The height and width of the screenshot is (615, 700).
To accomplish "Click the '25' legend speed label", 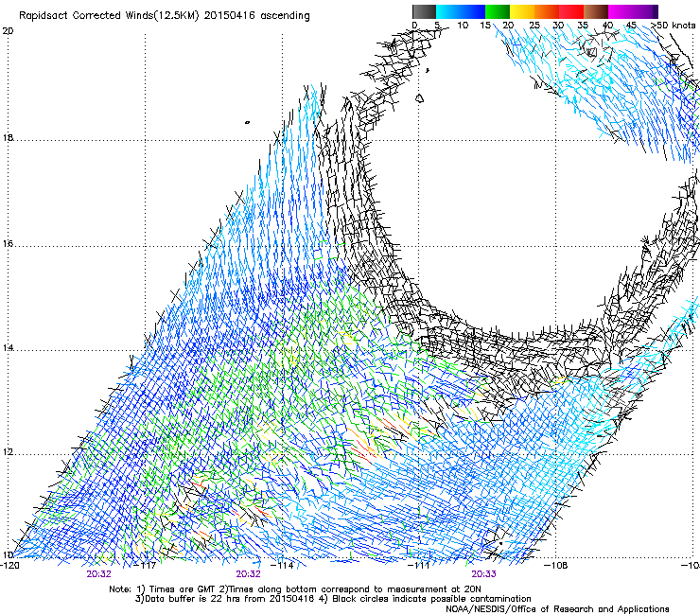I will click(534, 25).
